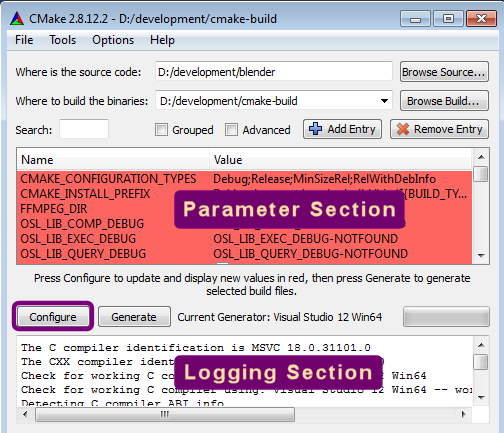Click Browse Source button

click(444, 71)
